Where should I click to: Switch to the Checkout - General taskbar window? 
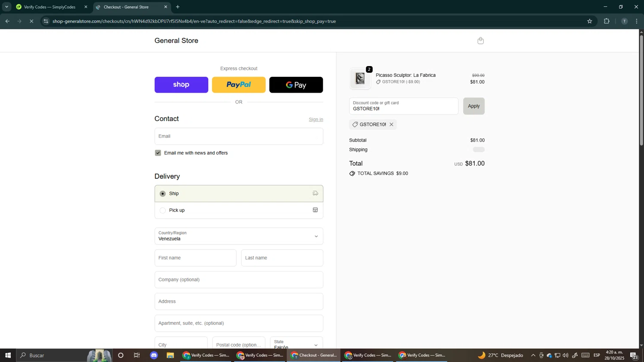[x=314, y=355]
